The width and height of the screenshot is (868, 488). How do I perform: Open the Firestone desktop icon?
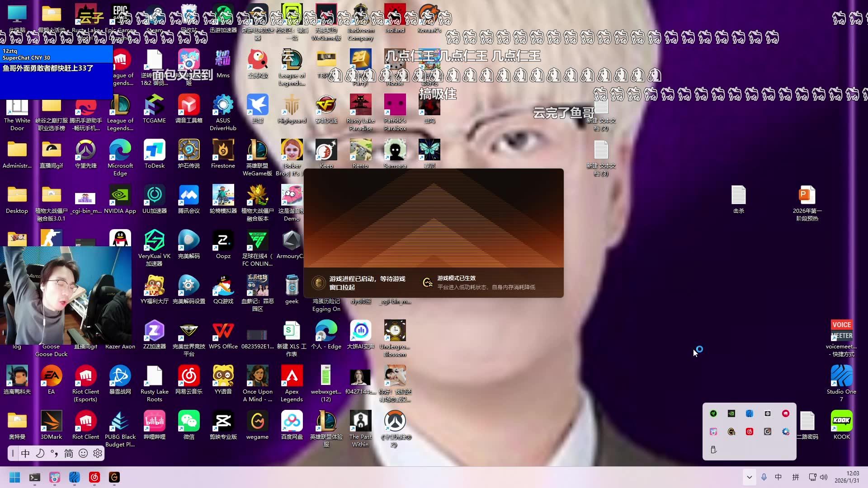point(223,154)
